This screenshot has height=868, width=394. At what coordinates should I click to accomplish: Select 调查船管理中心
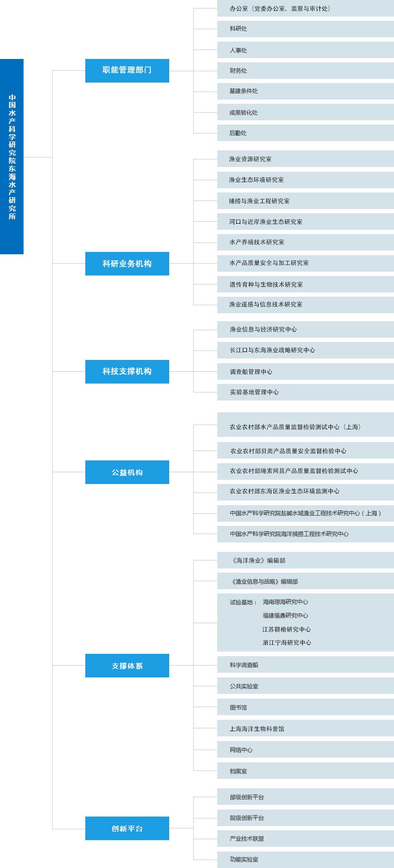[305, 372]
